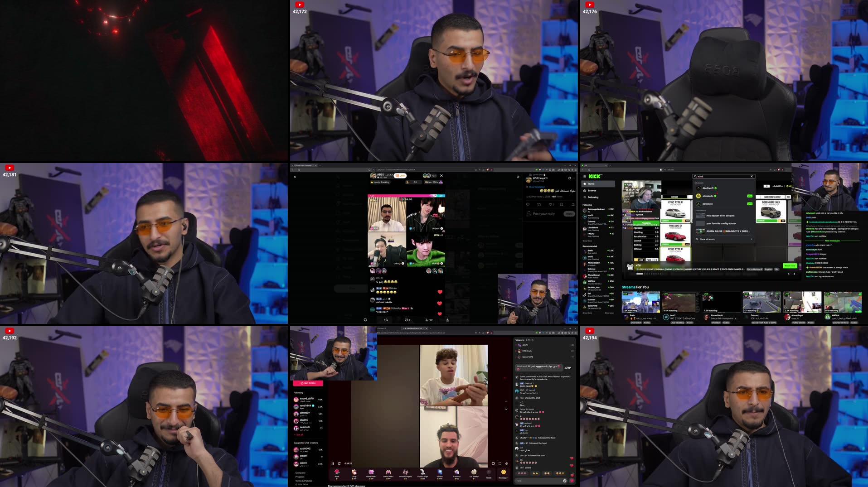Screen dimensions: 868x487
Task: Switch to previous TikTok live with up chevron
Action: point(506,401)
